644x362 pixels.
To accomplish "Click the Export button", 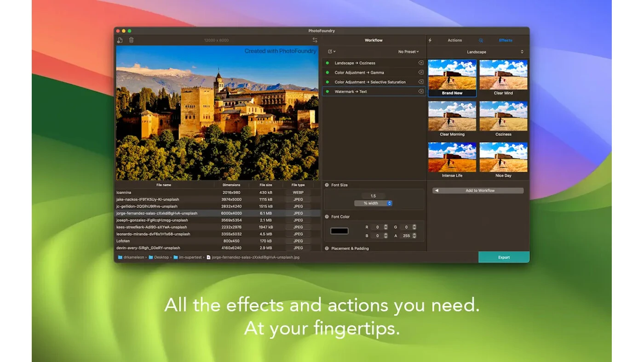I will 504,257.
